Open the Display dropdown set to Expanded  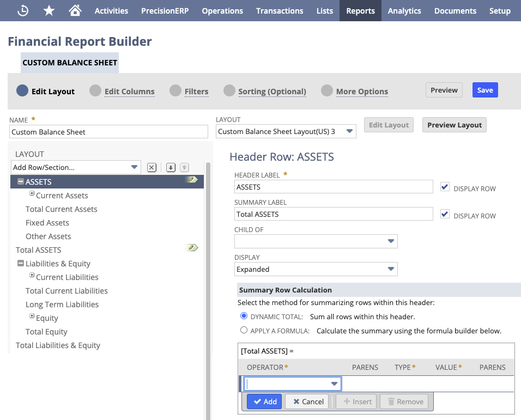[316, 269]
